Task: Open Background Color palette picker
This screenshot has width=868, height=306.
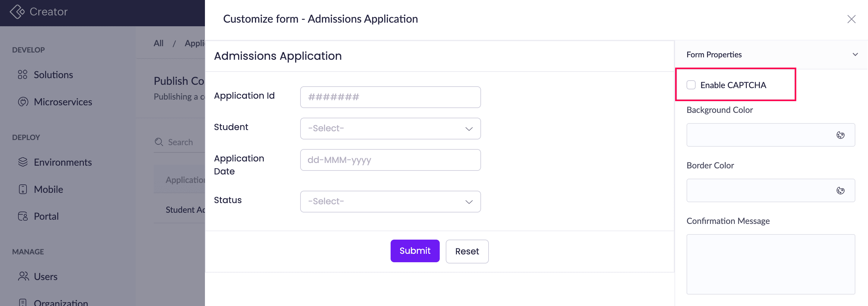Action: pyautogui.click(x=840, y=135)
